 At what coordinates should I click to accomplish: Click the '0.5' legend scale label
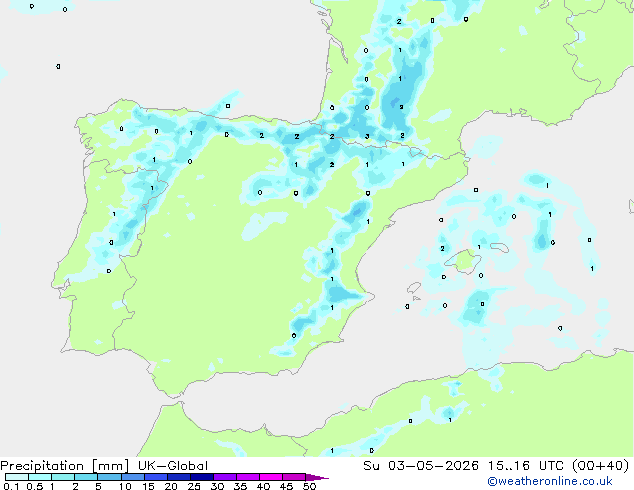35,486
